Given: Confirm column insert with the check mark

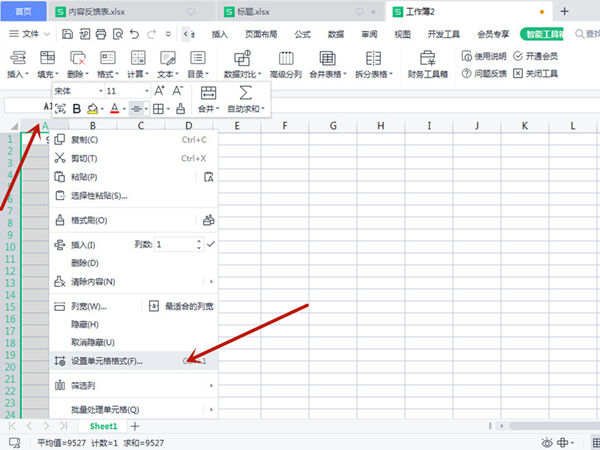Looking at the screenshot, I should (211, 244).
